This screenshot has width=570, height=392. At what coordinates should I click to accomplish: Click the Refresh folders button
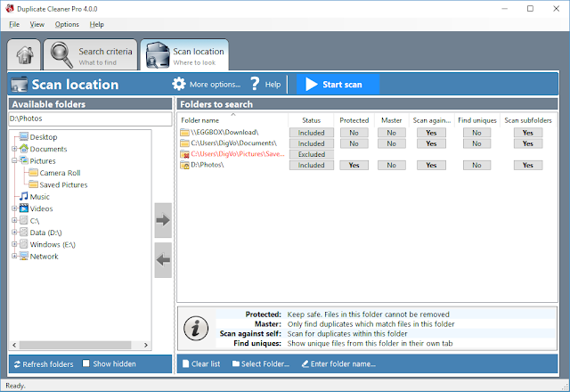click(x=44, y=364)
